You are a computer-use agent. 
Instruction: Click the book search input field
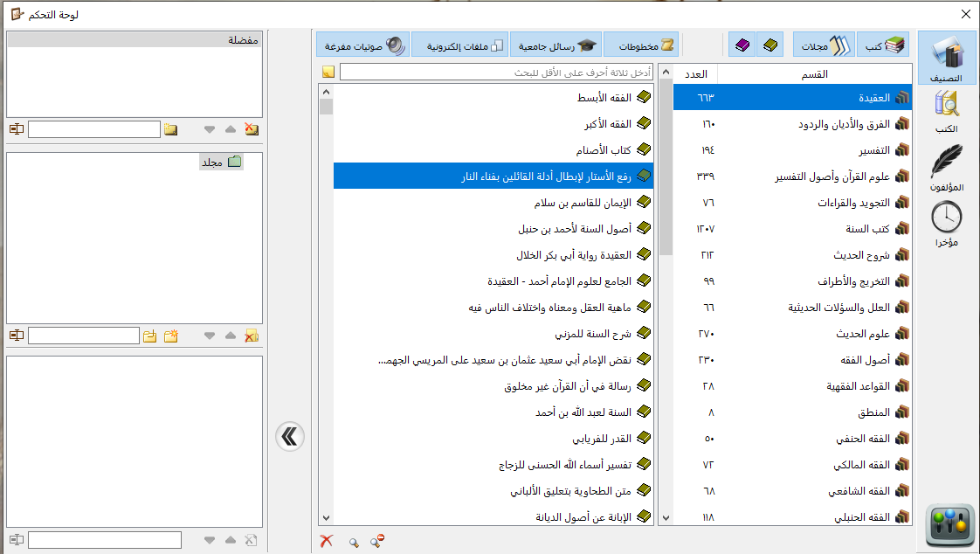pyautogui.click(x=496, y=72)
